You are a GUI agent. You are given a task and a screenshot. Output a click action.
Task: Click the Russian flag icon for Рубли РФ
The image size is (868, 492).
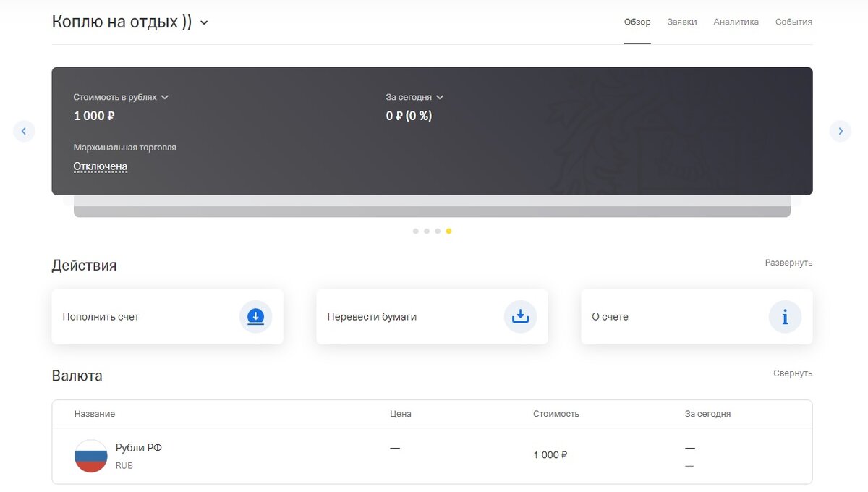pos(91,456)
